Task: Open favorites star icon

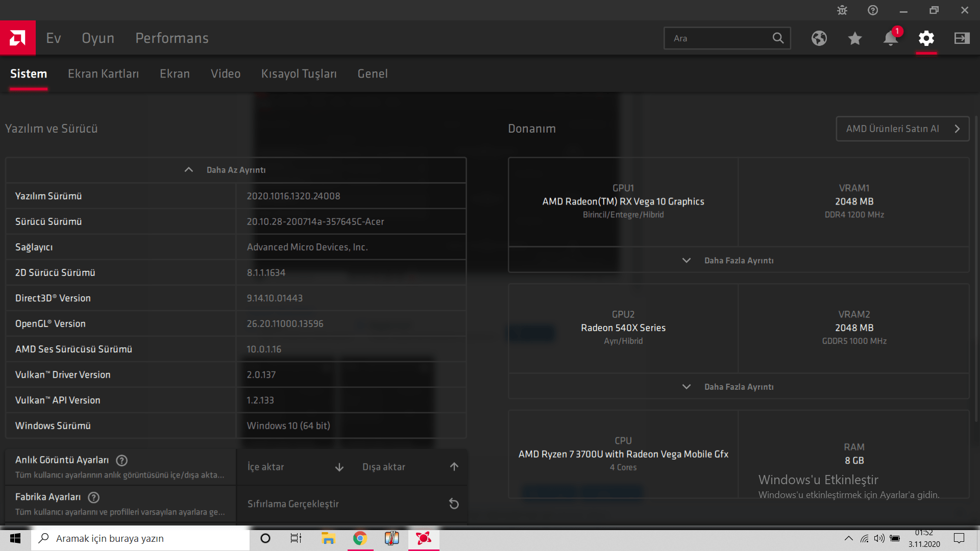Action: (x=855, y=38)
